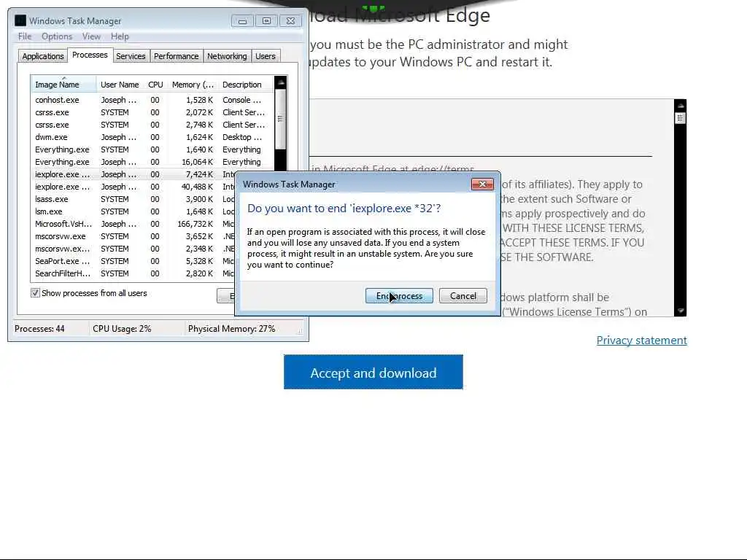Open the View menu in Task Manager
747x560 pixels.
pyautogui.click(x=91, y=36)
